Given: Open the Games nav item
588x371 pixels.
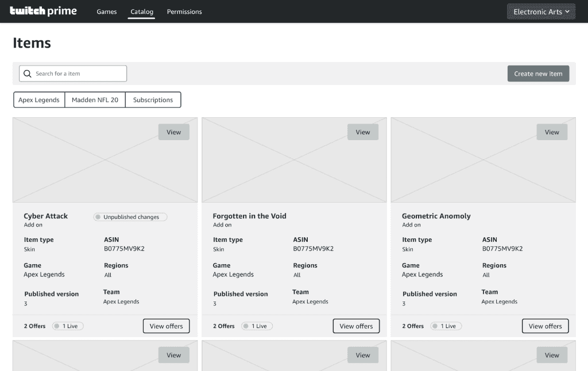Looking at the screenshot, I should 106,11.
